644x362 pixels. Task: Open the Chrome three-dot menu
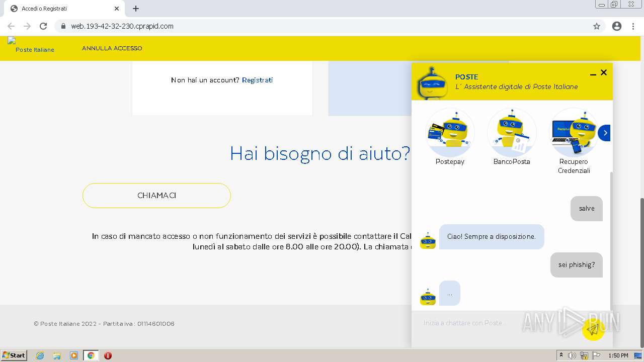633,26
